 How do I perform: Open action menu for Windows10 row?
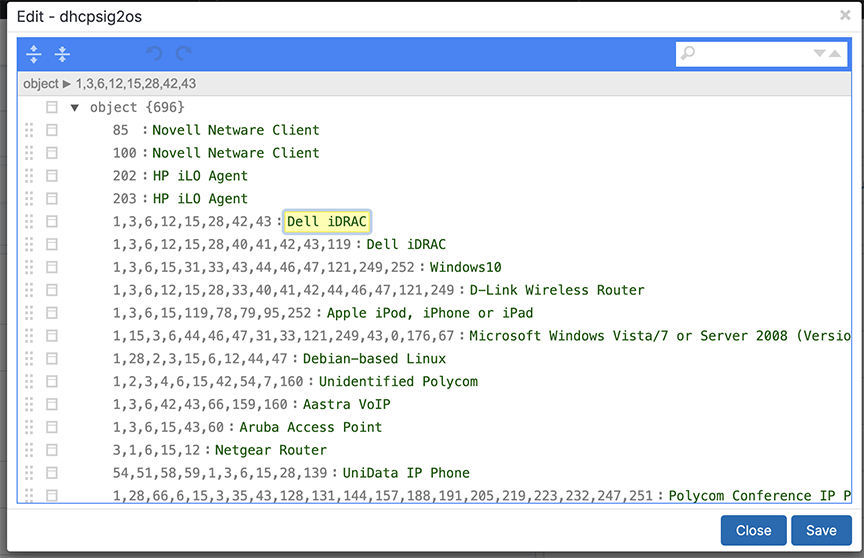coord(52,267)
